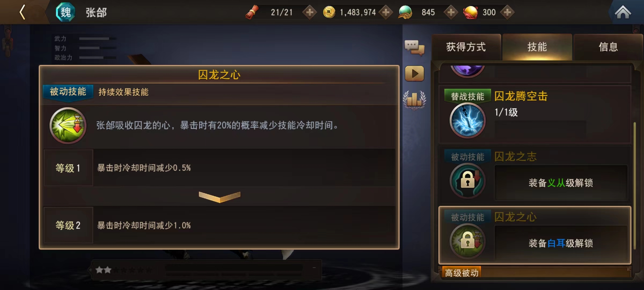This screenshot has height=290, width=644.
Task: Expand skill levels with gold chevron
Action: (219, 197)
